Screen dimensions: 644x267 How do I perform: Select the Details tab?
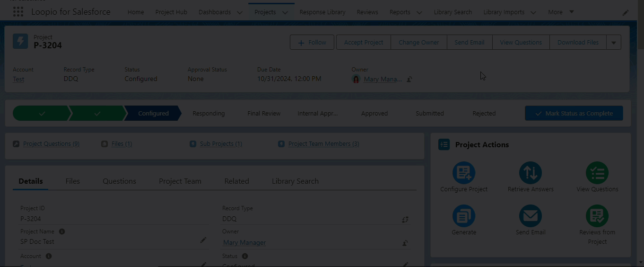click(31, 181)
